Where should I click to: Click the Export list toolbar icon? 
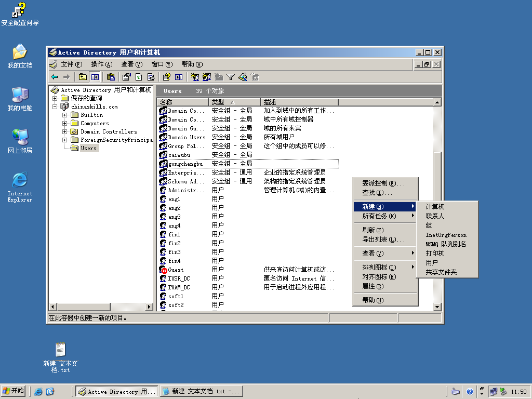(151, 77)
